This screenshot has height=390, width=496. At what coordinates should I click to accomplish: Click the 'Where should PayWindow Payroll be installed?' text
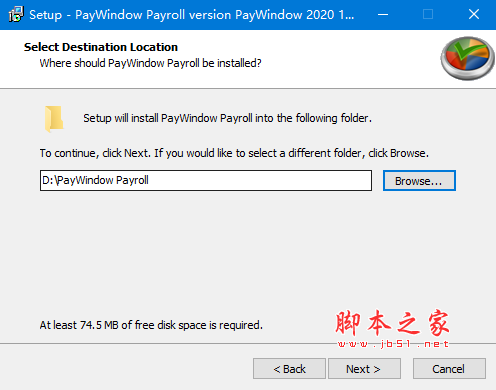pyautogui.click(x=150, y=63)
